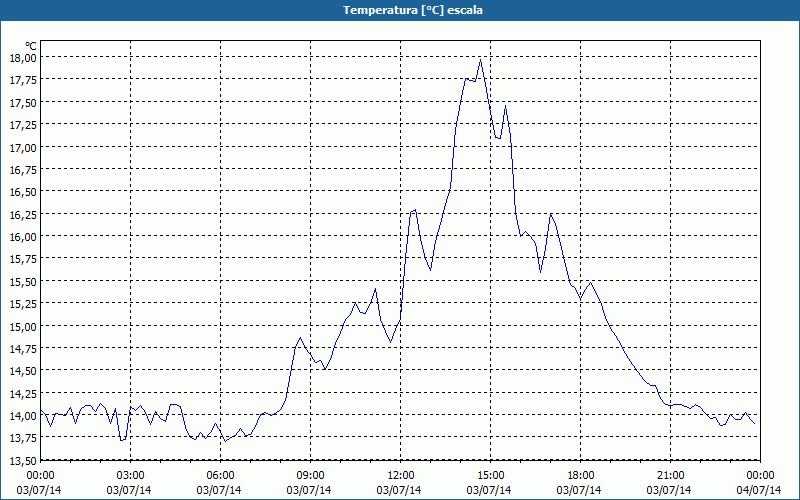Click the 17,00 y-axis label

23,147
